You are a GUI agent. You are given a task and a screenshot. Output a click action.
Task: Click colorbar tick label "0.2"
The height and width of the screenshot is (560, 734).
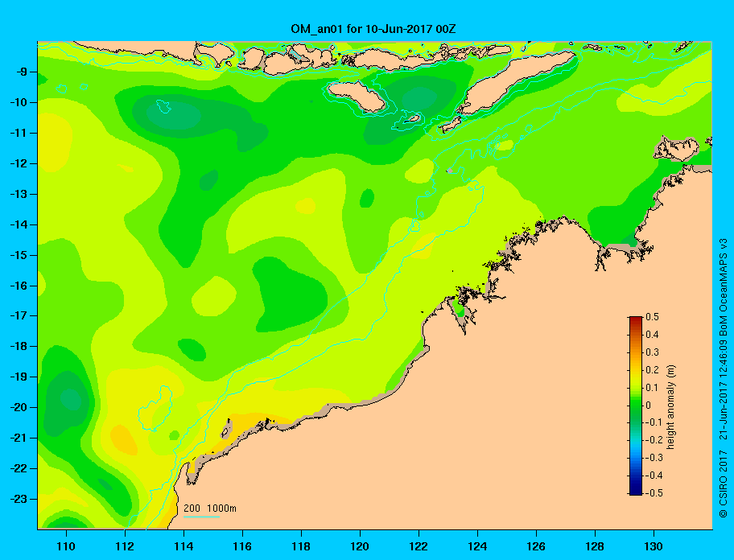coord(652,370)
